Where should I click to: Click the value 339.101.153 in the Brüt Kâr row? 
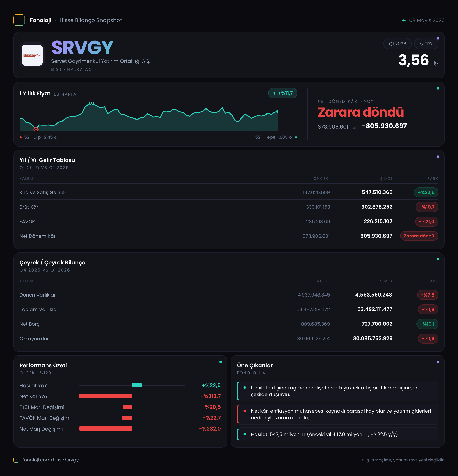coord(318,207)
